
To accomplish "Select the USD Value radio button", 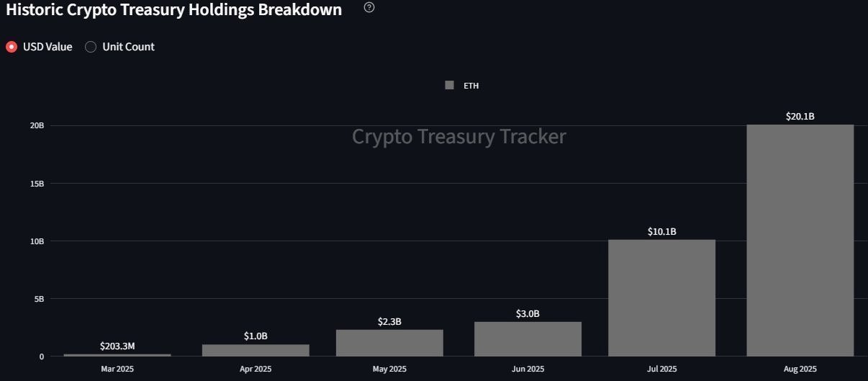I will [x=12, y=47].
